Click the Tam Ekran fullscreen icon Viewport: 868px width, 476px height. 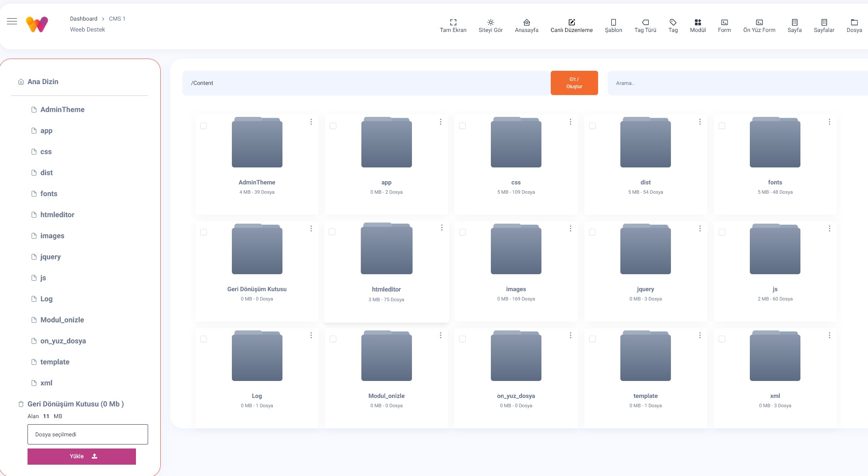(453, 22)
